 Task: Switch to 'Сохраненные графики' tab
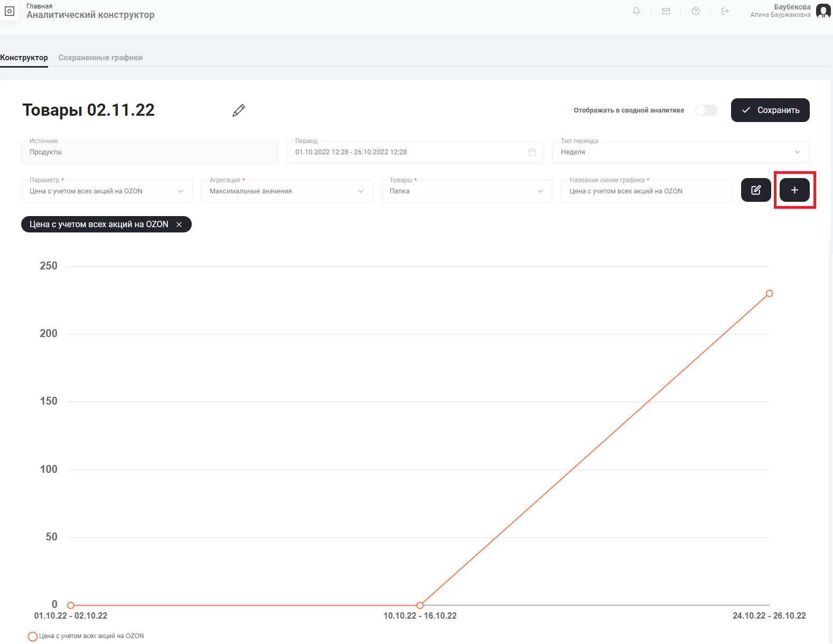[x=100, y=58]
